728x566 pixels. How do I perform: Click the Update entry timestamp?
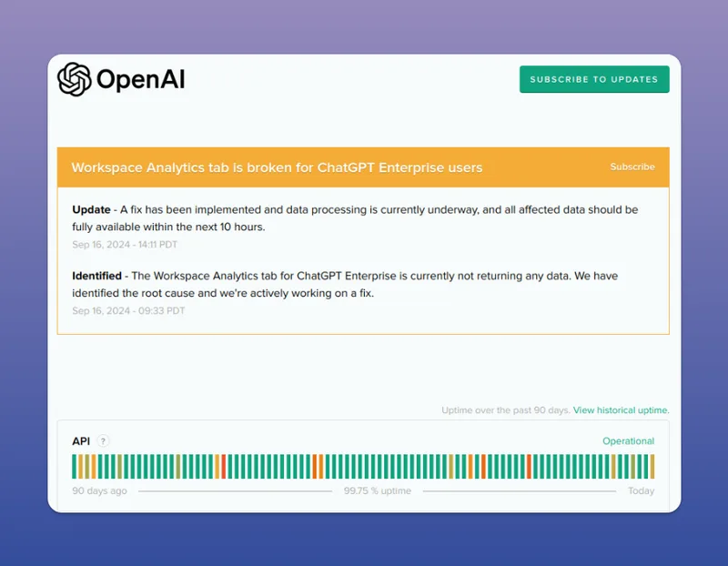[x=126, y=244]
